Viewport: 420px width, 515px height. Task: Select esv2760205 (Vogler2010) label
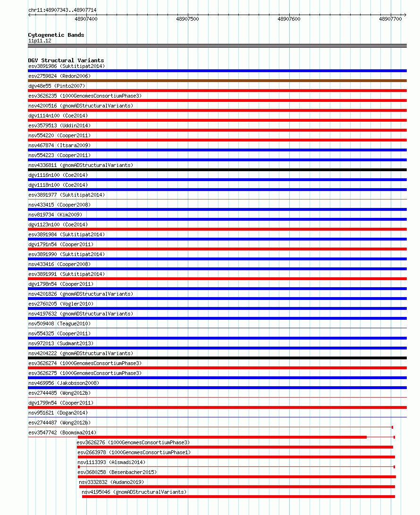[61, 304]
